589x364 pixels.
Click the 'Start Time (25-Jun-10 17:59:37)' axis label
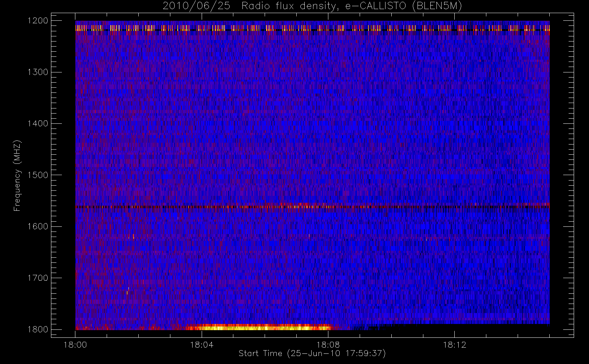(x=312, y=353)
